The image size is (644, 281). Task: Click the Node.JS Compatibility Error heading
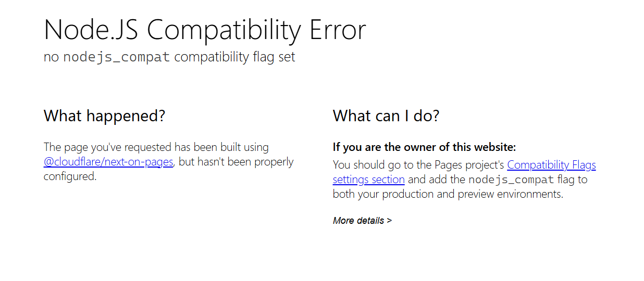click(x=205, y=30)
